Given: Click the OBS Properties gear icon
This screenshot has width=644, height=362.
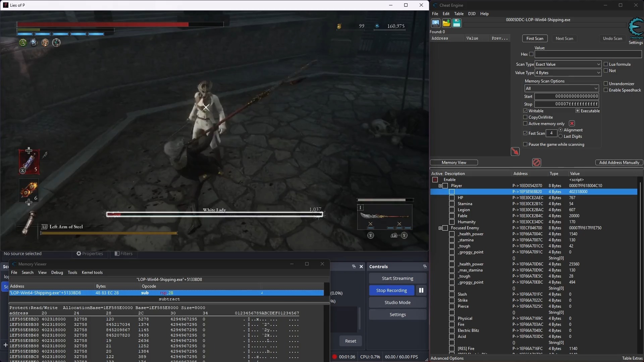Looking at the screenshot, I should (79, 253).
